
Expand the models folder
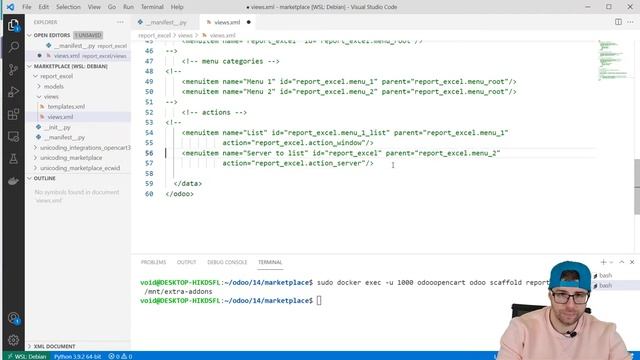(39, 87)
